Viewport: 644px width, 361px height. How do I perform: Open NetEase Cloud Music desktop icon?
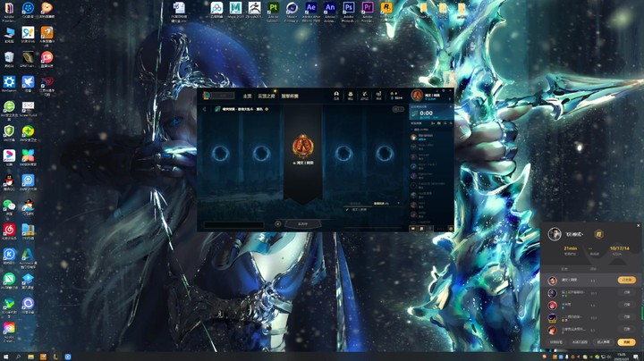(x=9, y=231)
